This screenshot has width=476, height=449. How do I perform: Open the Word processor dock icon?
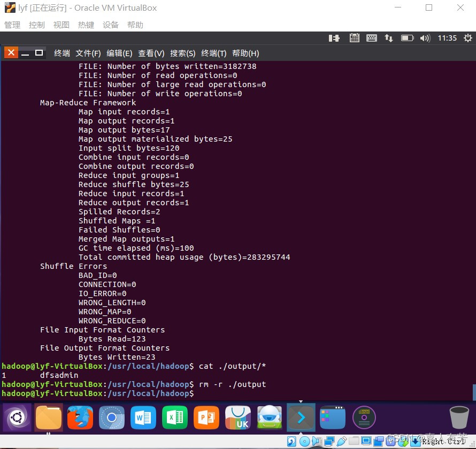coord(143,418)
